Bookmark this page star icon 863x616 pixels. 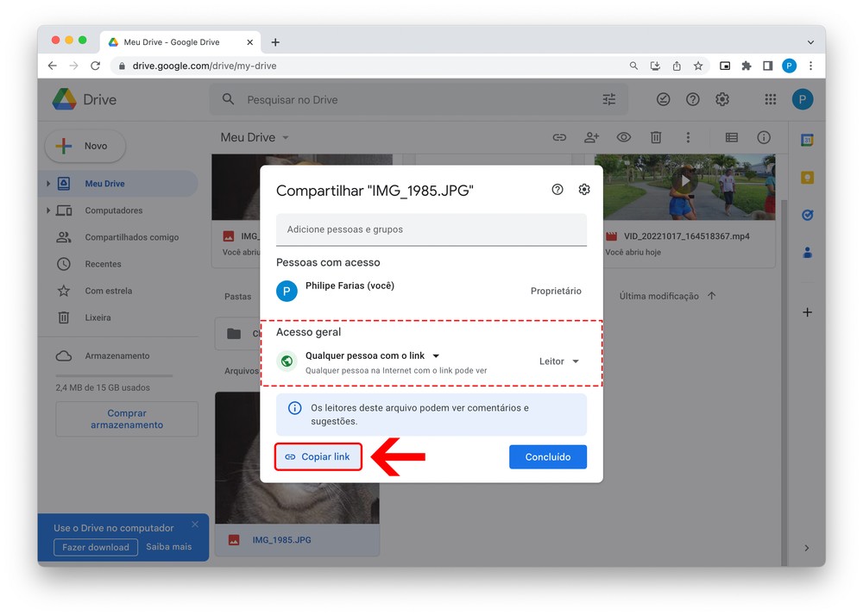pos(698,66)
